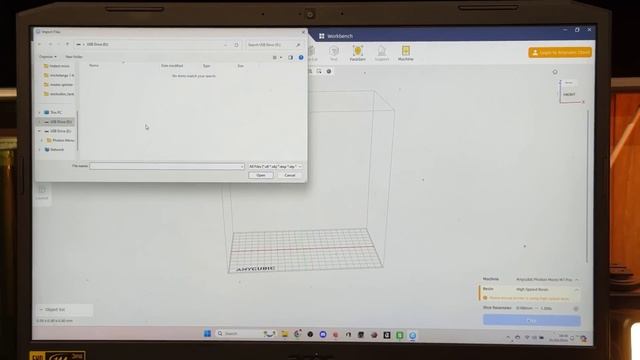Open the Machine settings icon

tap(405, 53)
